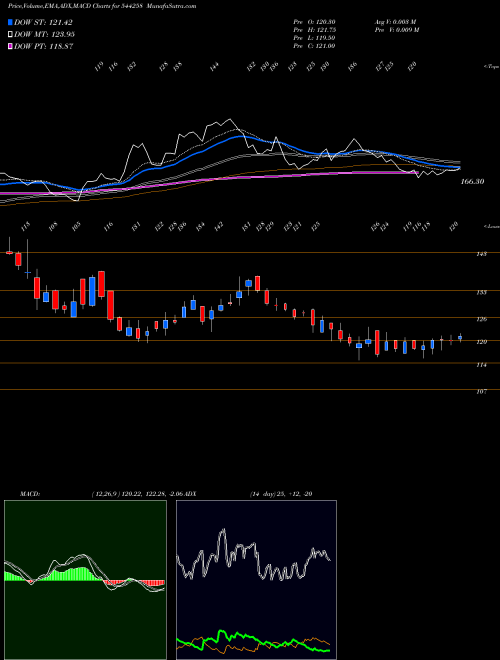Click the 'Avg V: 0.003 M' volume text
This screenshot has height=660, width=500.
coord(395,22)
